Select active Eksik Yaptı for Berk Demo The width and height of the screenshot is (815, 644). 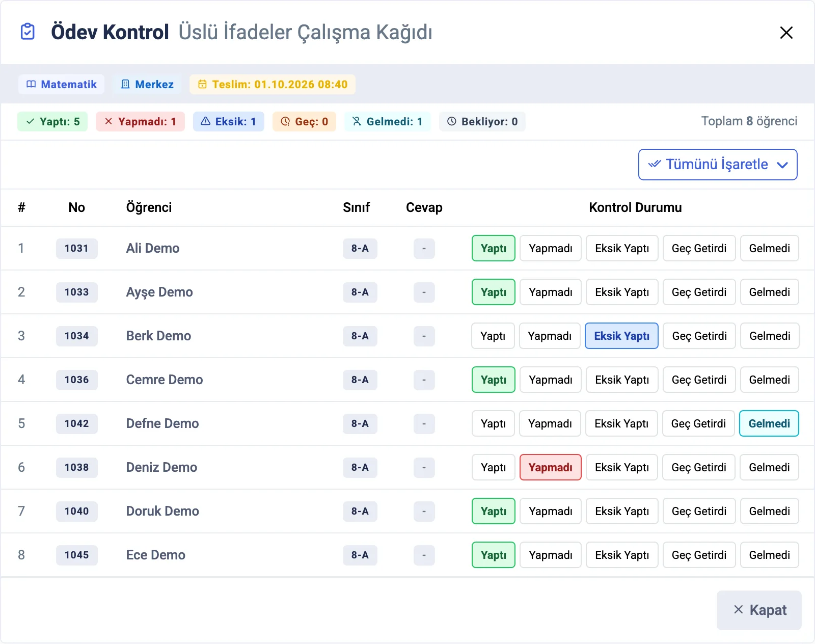click(x=621, y=336)
